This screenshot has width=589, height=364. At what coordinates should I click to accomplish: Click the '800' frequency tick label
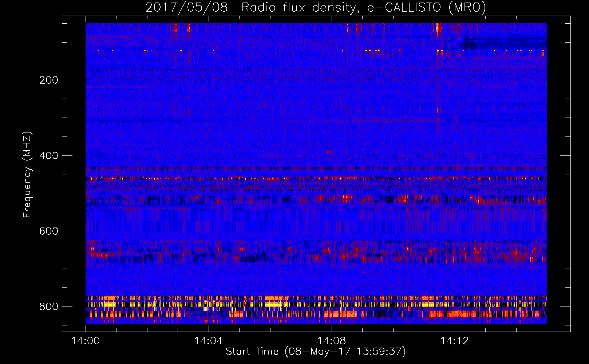(49, 306)
